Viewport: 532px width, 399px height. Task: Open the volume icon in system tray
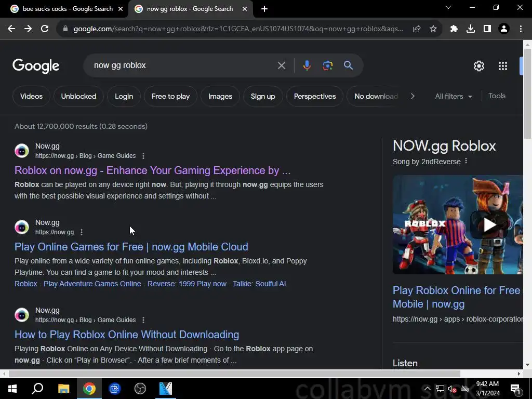coord(452,389)
